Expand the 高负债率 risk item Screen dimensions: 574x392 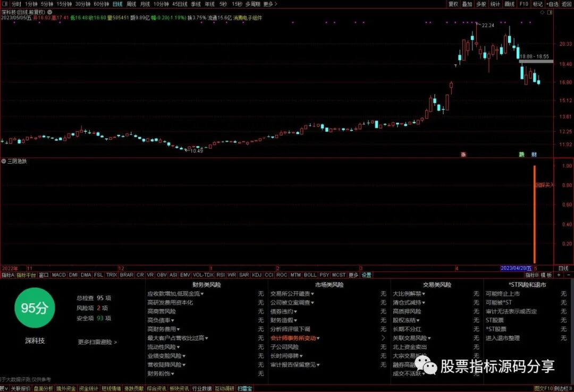[161, 320]
